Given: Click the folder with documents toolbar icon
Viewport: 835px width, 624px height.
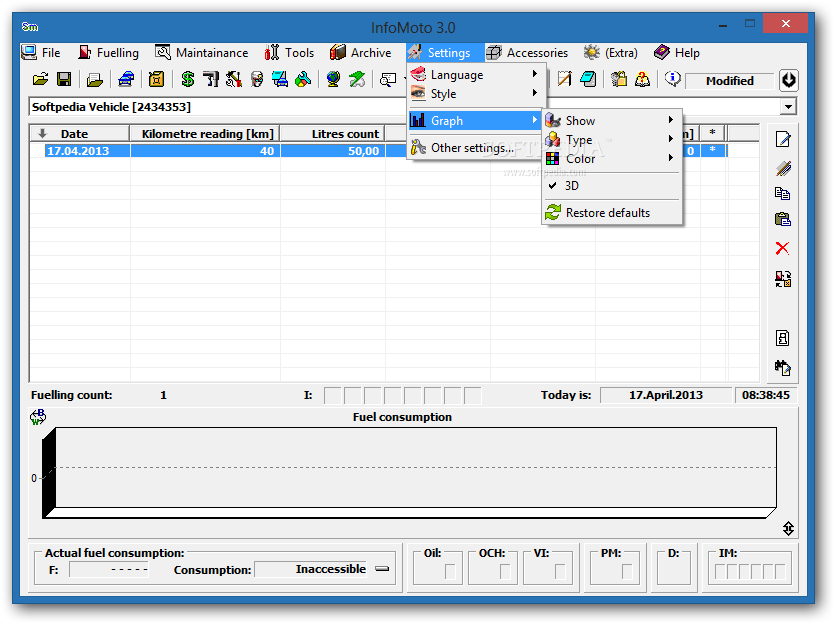Looking at the screenshot, I should tap(95, 80).
